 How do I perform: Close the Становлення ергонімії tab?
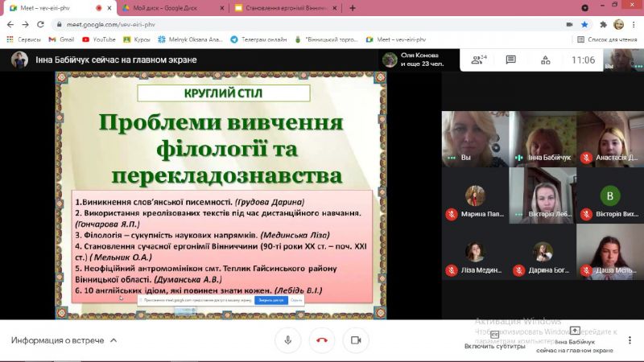335,8
